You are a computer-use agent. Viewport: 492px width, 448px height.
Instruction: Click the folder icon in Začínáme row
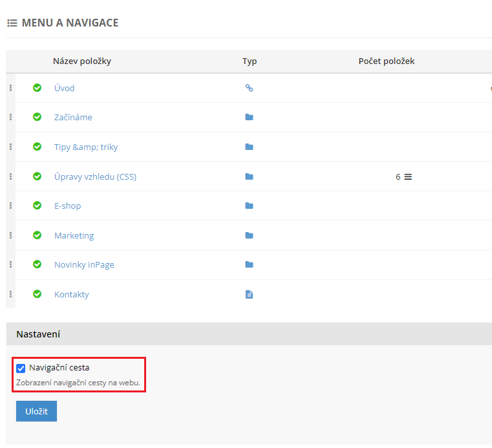click(x=249, y=118)
